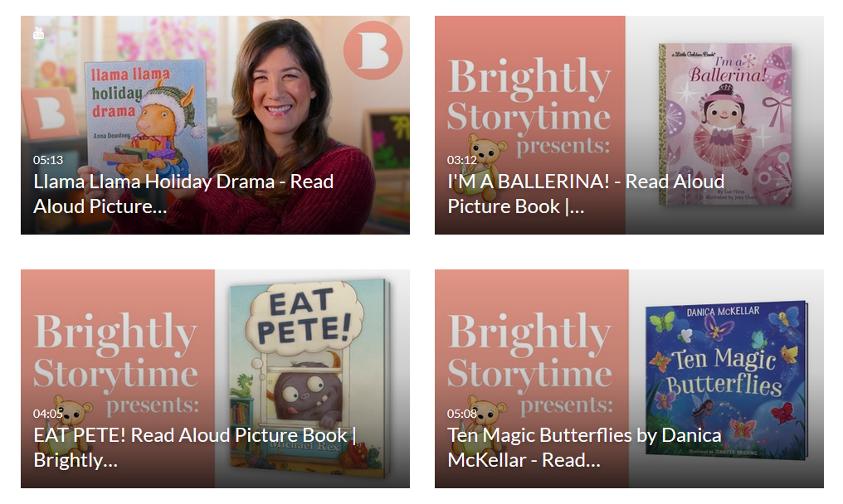Screen dimensions: 843x504
Task: Click the 05:08 duration label
Action: pyautogui.click(x=462, y=414)
